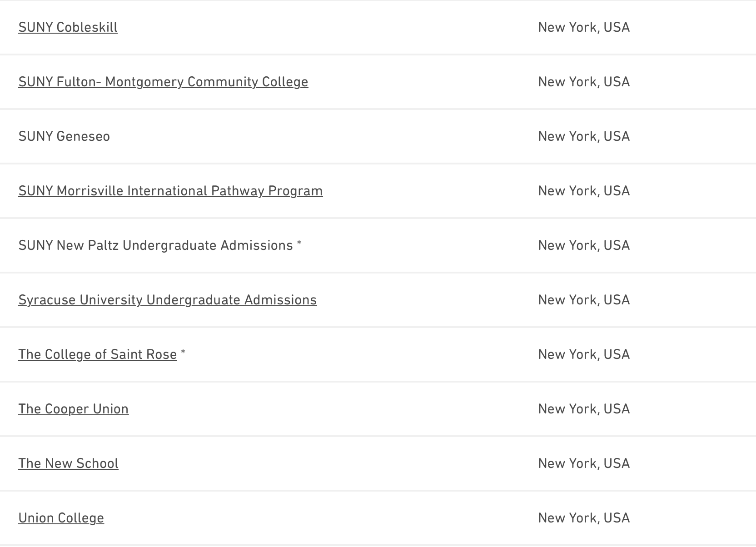Click the SUNY Geneseo entry name
The width and height of the screenshot is (756, 547).
[x=64, y=136]
